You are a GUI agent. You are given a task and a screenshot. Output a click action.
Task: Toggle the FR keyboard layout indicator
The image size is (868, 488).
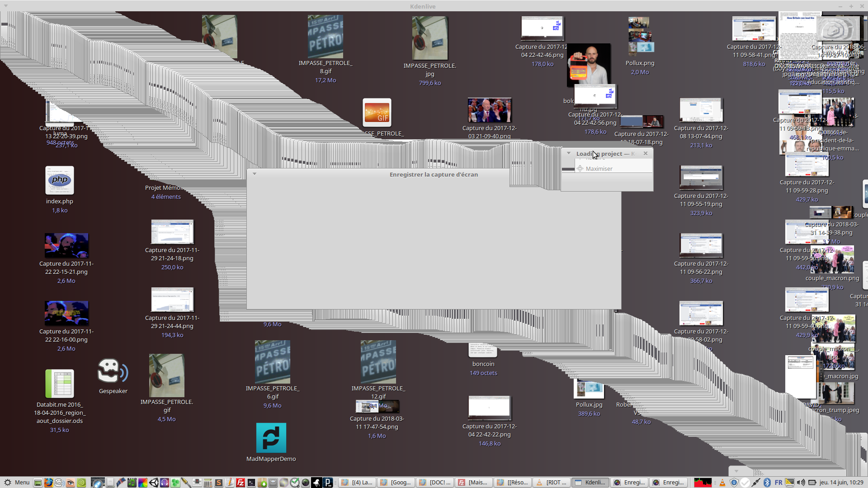[x=778, y=483]
